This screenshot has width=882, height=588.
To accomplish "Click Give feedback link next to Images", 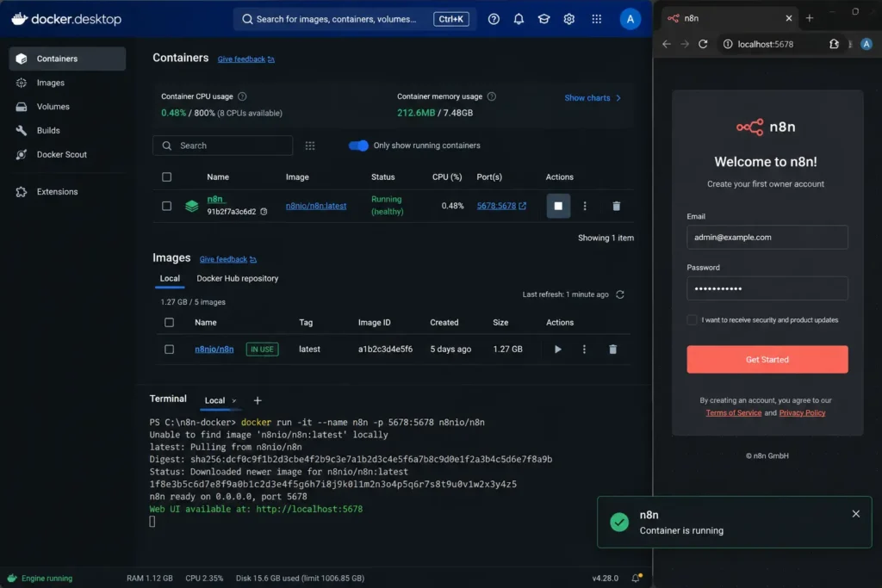I will [227, 259].
